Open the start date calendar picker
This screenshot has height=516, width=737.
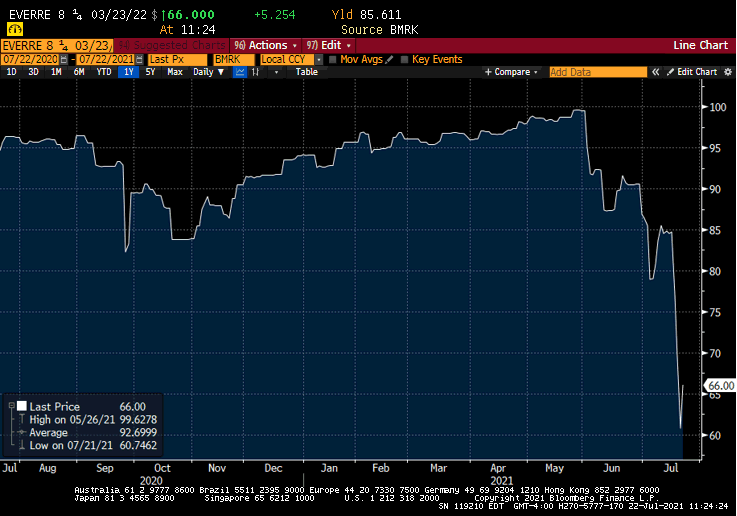(x=63, y=60)
